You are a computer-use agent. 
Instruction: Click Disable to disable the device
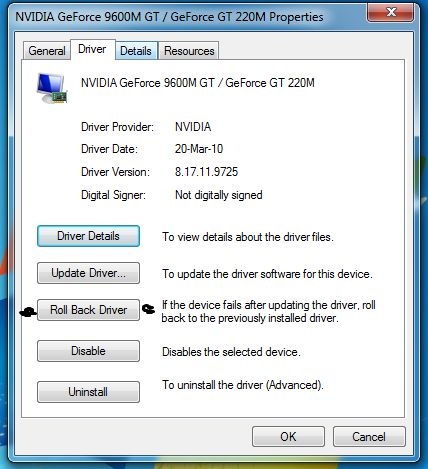88,351
